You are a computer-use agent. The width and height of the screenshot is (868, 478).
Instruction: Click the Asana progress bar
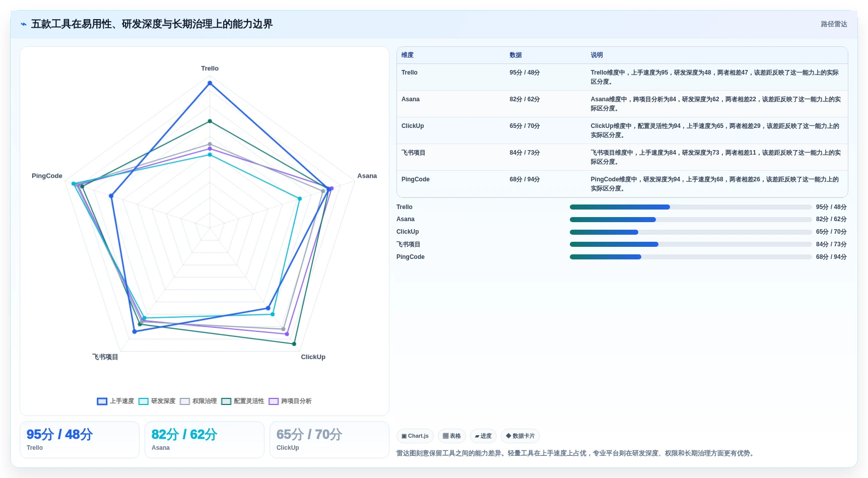pyautogui.click(x=691, y=220)
